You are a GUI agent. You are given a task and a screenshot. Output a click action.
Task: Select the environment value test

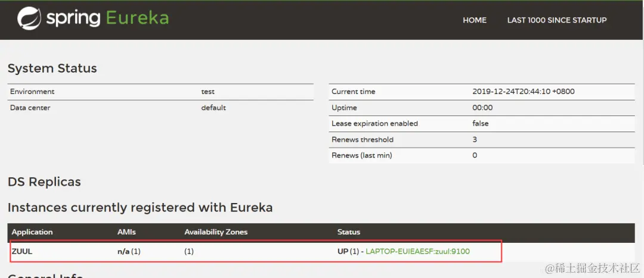(208, 92)
